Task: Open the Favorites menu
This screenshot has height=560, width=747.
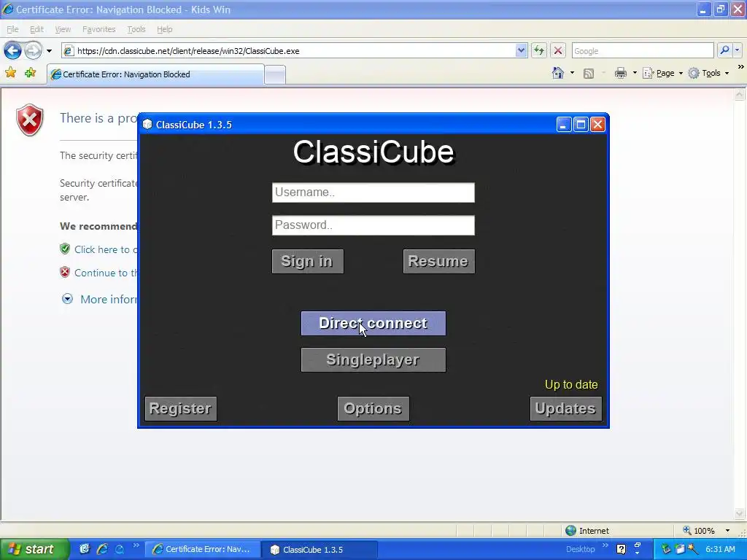Action: [99, 29]
